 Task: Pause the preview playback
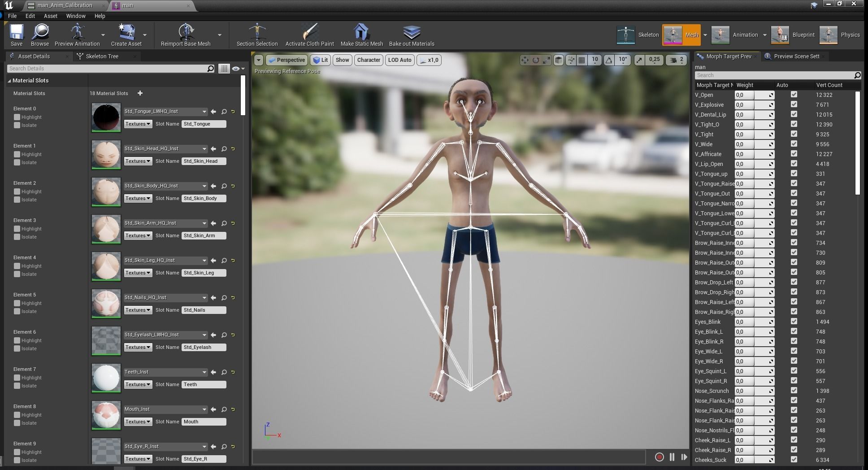click(x=672, y=457)
